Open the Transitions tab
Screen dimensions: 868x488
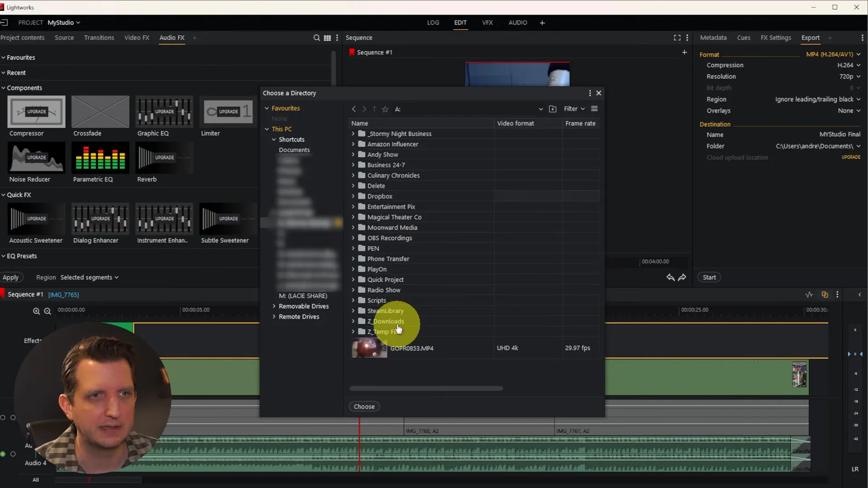pos(99,38)
